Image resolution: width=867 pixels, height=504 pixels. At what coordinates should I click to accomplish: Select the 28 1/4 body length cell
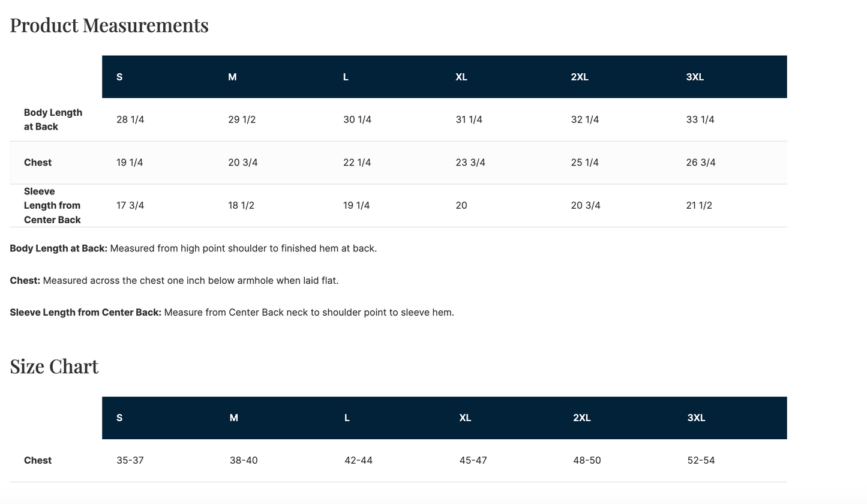tap(130, 119)
